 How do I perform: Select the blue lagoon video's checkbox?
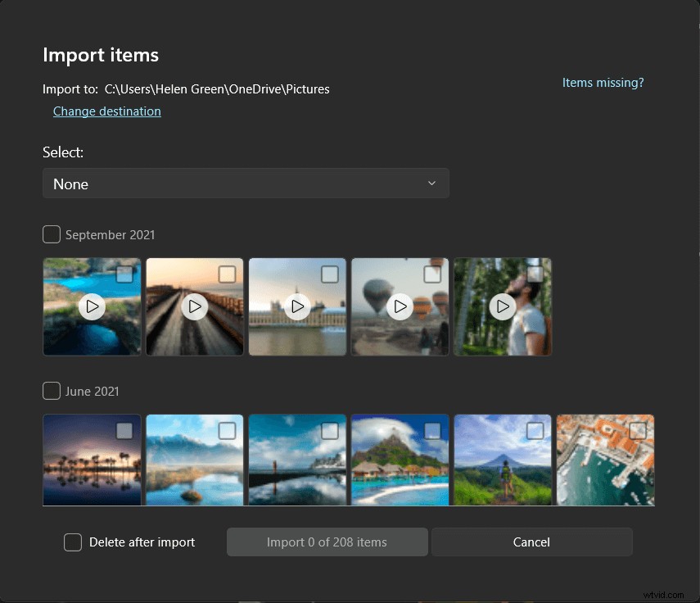pyautogui.click(x=124, y=275)
